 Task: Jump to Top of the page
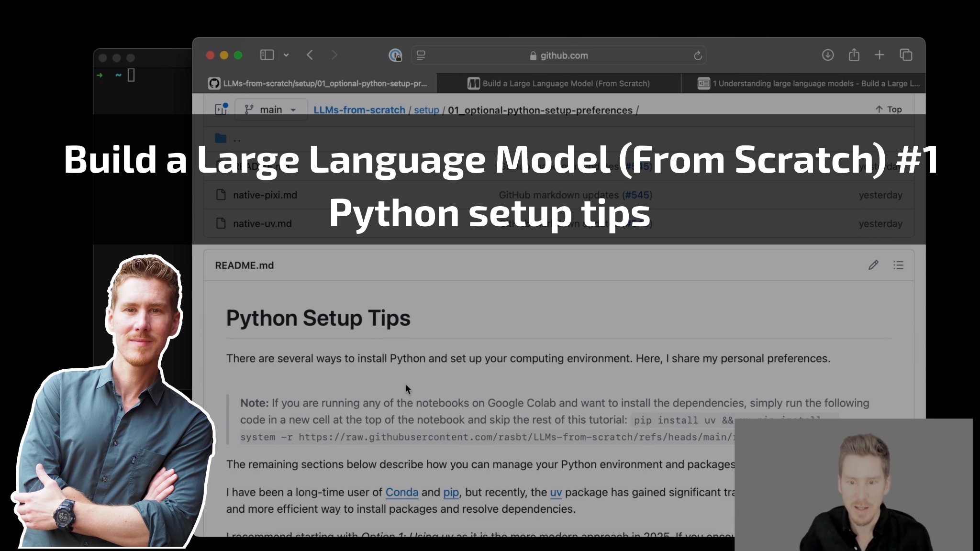pos(889,110)
